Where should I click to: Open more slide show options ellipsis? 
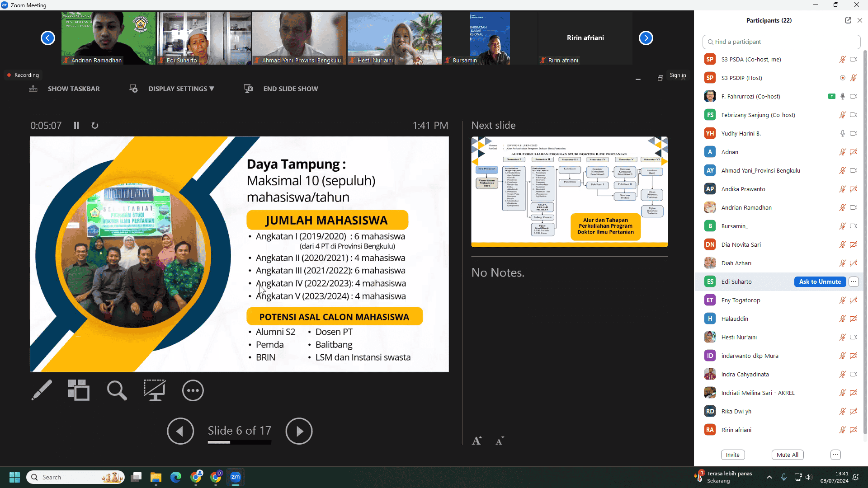193,390
